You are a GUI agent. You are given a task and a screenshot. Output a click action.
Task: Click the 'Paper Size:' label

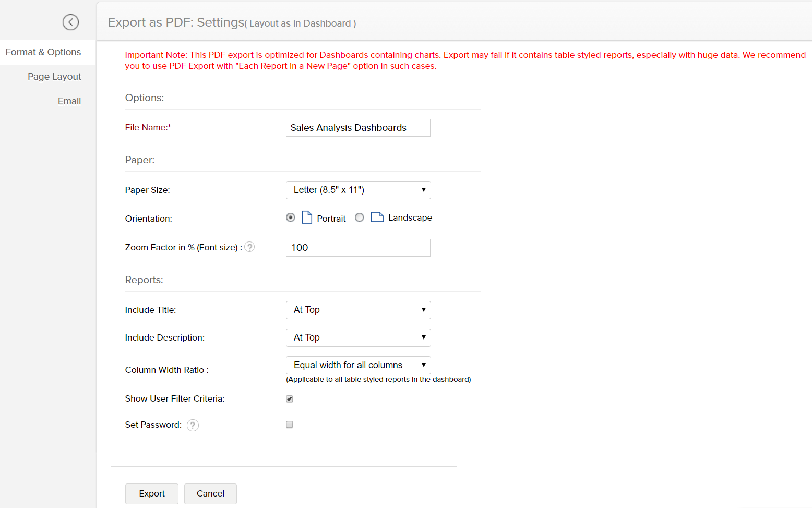pos(148,190)
